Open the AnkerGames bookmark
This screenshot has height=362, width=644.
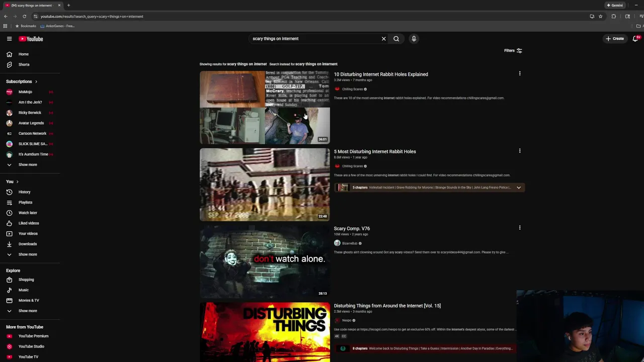click(x=57, y=26)
